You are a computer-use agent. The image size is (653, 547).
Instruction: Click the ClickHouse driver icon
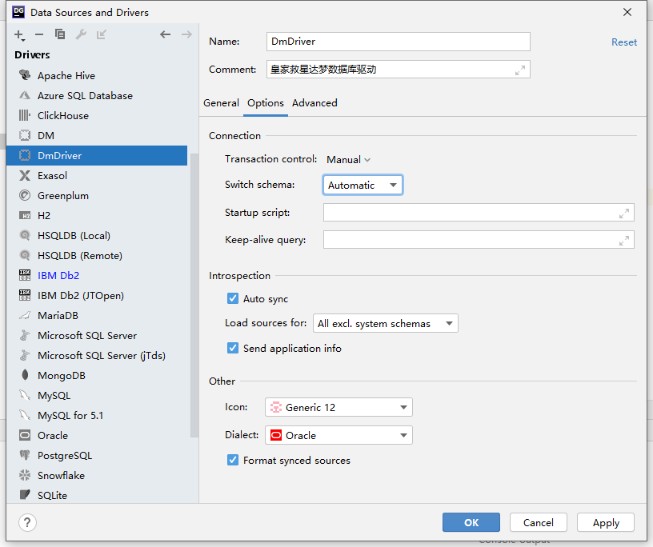(x=25, y=115)
